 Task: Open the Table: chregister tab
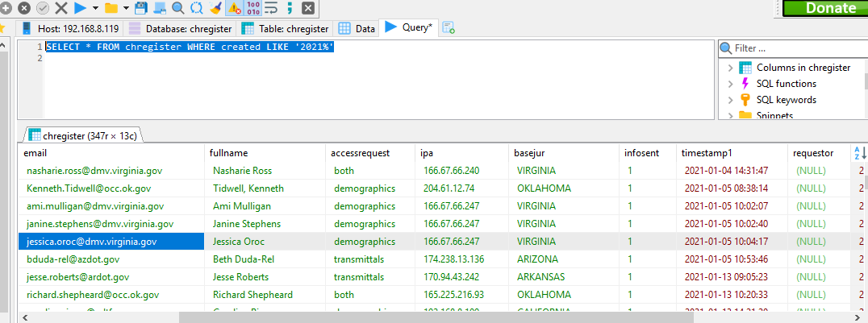286,28
